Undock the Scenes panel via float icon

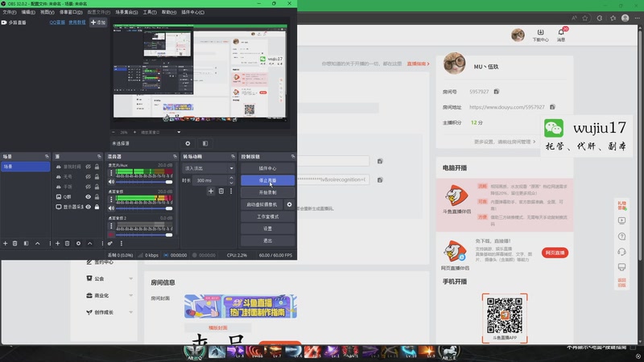(47, 156)
